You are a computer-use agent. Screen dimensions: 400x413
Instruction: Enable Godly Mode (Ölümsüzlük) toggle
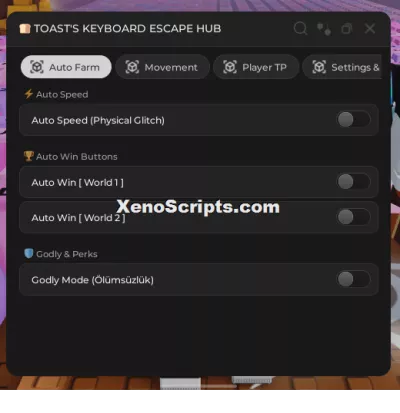353,279
